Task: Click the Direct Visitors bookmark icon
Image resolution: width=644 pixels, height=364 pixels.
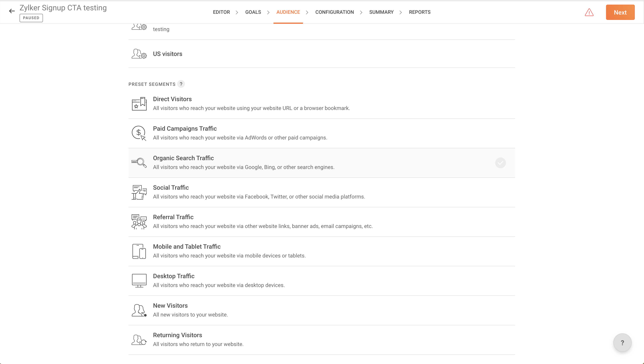Action: (x=139, y=104)
